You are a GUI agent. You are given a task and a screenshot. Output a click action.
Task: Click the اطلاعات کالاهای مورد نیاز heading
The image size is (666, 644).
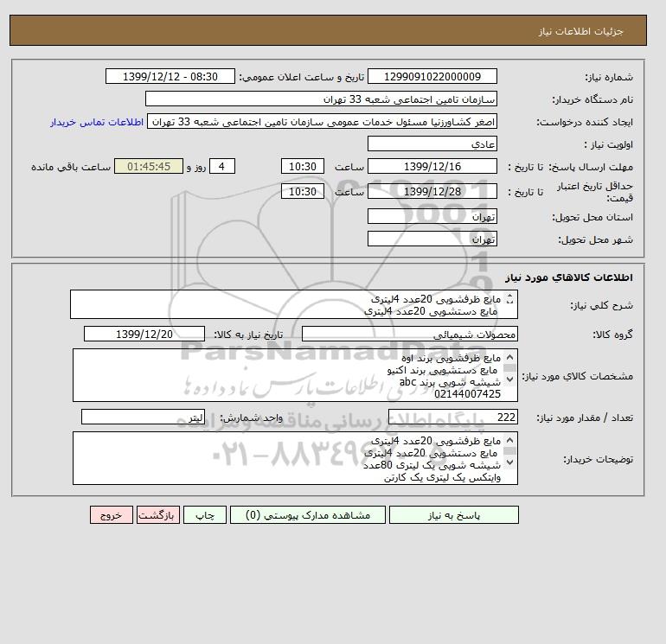pyautogui.click(x=569, y=277)
